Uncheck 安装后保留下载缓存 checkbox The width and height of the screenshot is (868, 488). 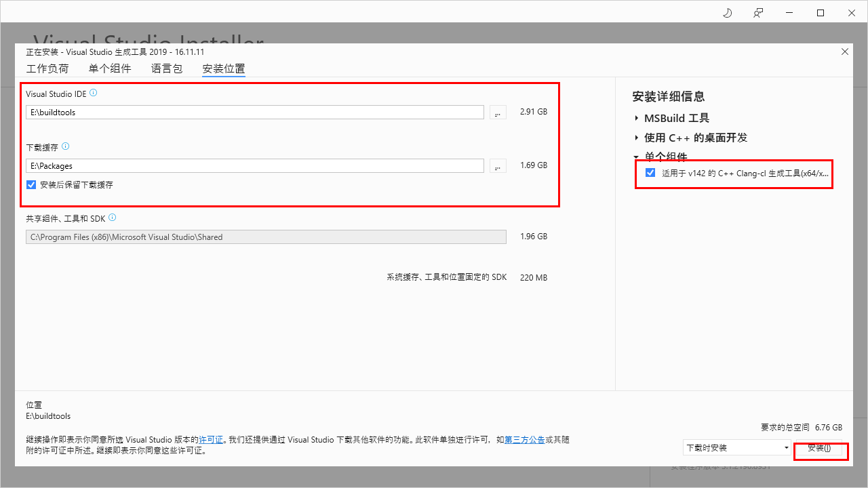31,184
